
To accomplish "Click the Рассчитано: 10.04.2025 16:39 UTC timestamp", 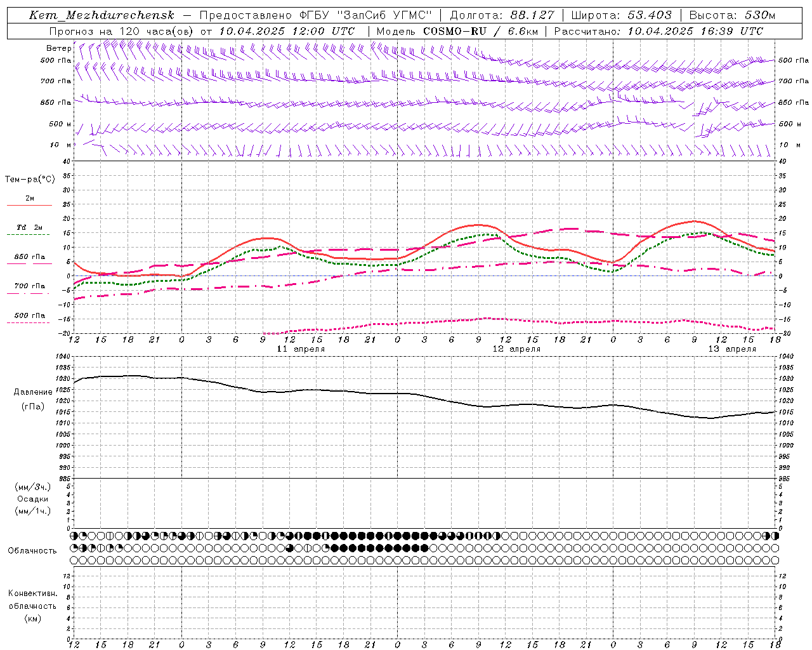I will click(x=658, y=31).
